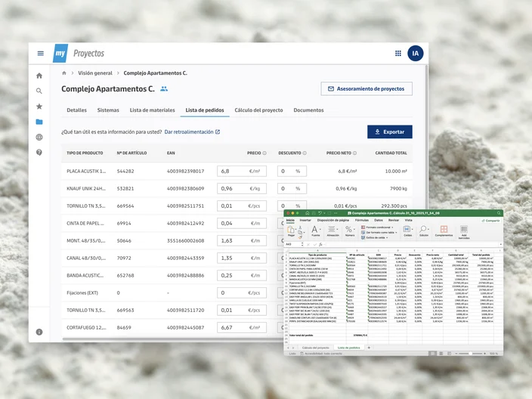Show info tooltip for PRECIO NETO column

(x=354, y=153)
